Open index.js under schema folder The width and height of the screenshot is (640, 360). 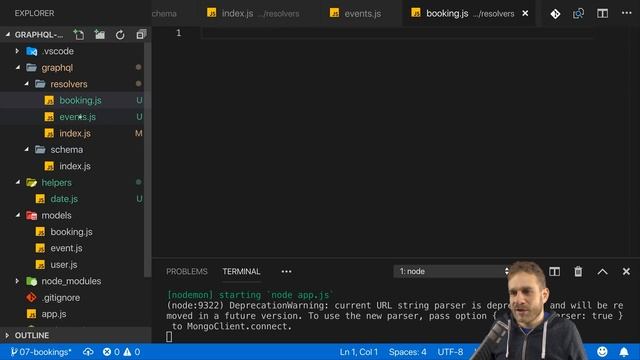[x=75, y=166]
